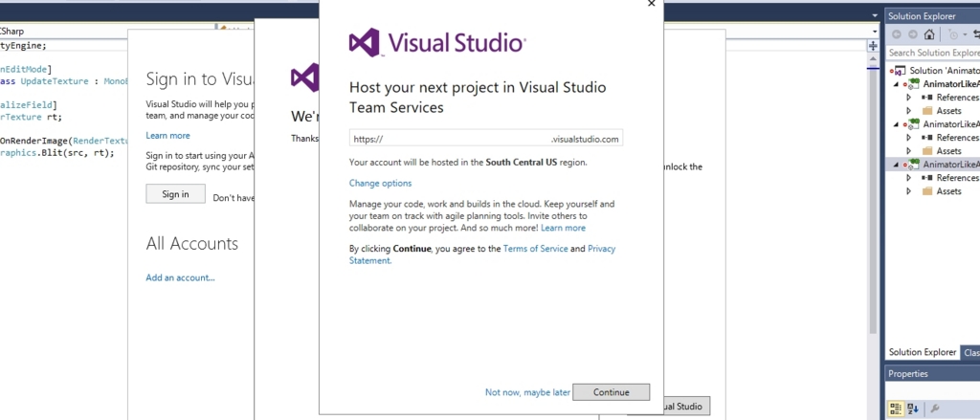Collapse the third AnimatorLikeA project node
Screen dimensions: 980x420
coord(897,165)
